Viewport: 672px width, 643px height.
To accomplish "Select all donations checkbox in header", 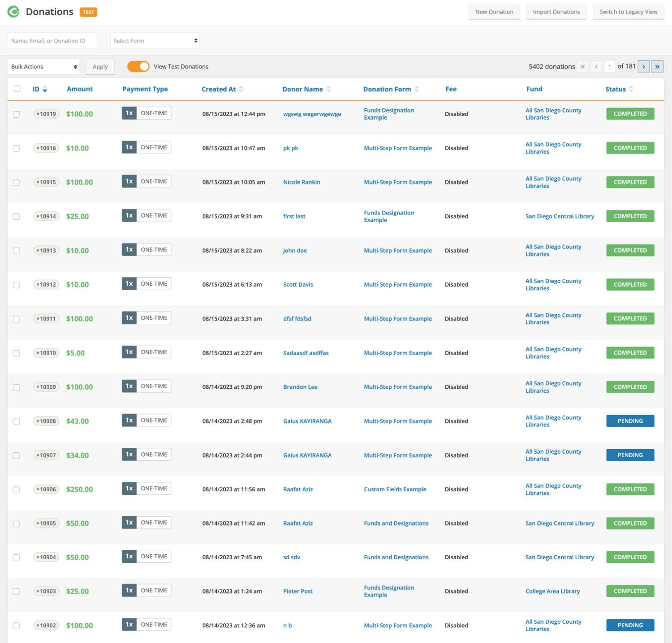I will tap(17, 89).
